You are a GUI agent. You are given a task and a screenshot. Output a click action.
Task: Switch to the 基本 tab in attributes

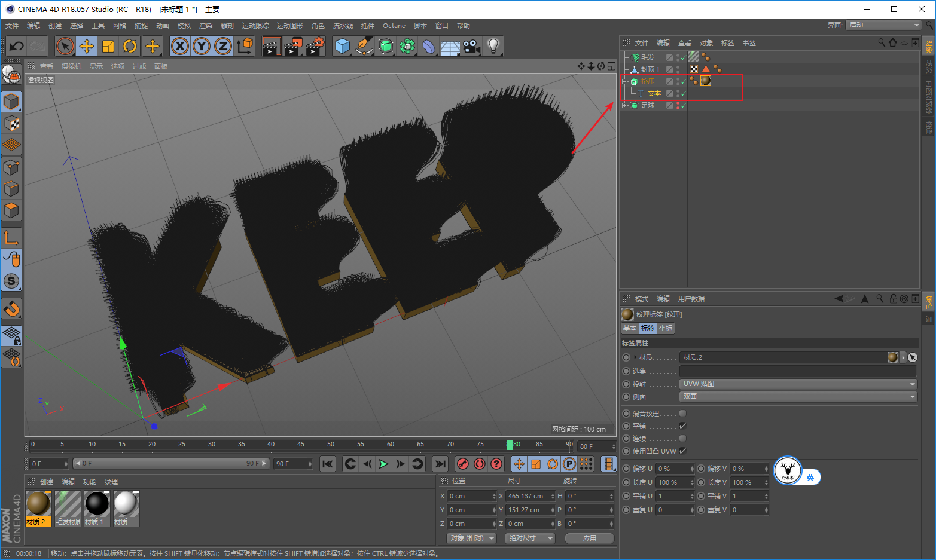(x=630, y=328)
